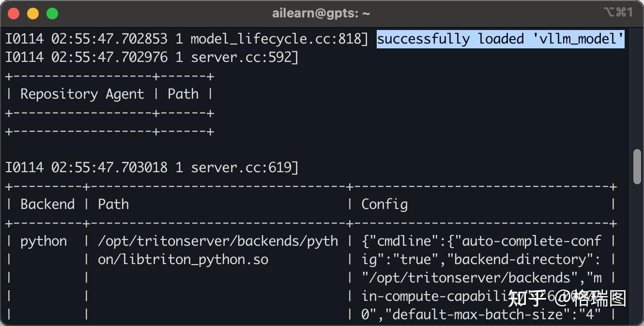
Task: Minimize the terminal using yellow button
Action: pyautogui.click(x=33, y=14)
